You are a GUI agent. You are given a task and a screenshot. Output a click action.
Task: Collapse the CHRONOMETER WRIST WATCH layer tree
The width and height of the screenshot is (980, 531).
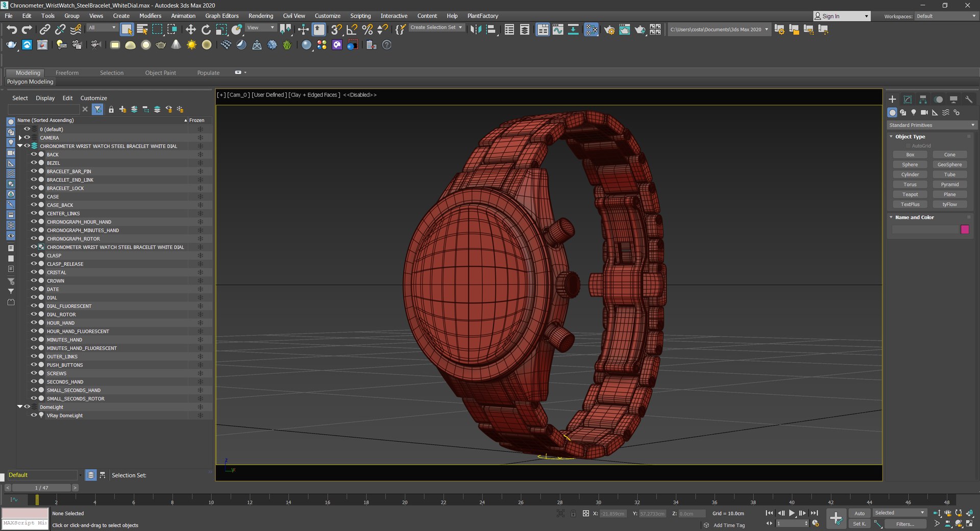tap(20, 146)
